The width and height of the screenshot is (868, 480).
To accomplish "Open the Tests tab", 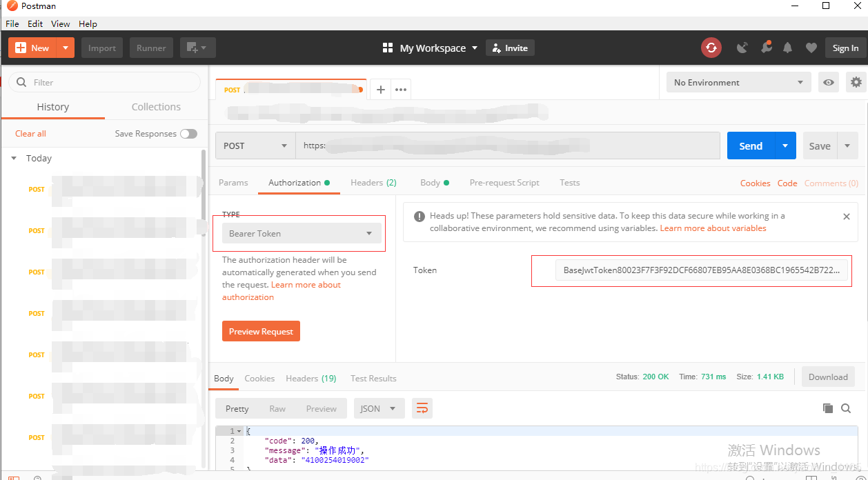I will [569, 183].
